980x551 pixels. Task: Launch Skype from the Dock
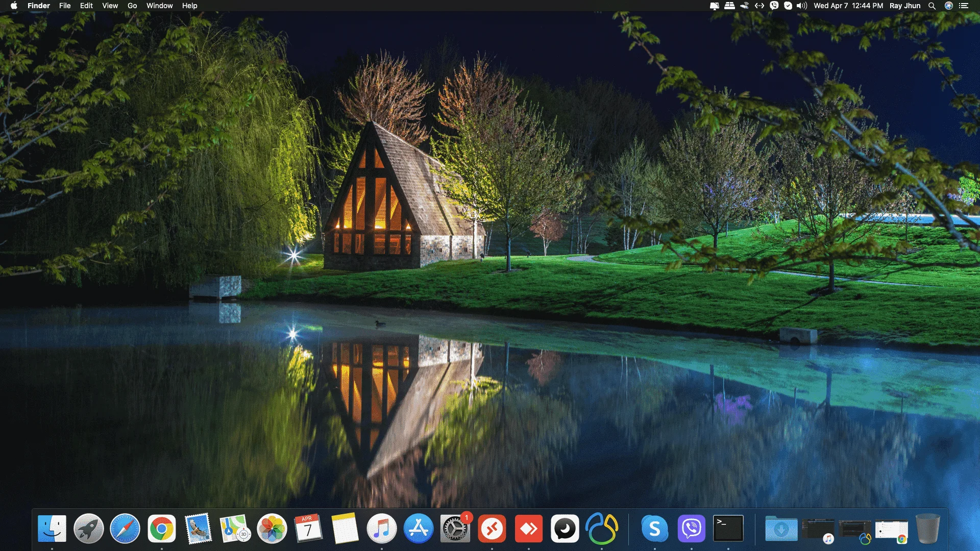pyautogui.click(x=655, y=529)
